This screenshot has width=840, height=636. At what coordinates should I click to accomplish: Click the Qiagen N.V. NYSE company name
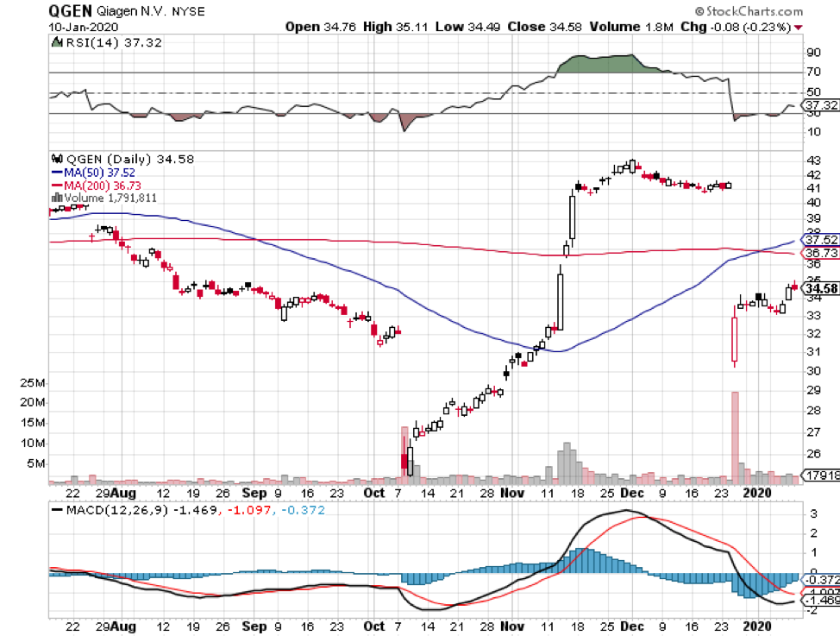[151, 11]
